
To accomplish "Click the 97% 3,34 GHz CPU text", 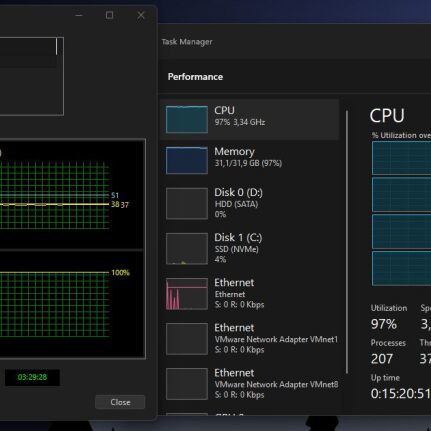I will [x=240, y=122].
